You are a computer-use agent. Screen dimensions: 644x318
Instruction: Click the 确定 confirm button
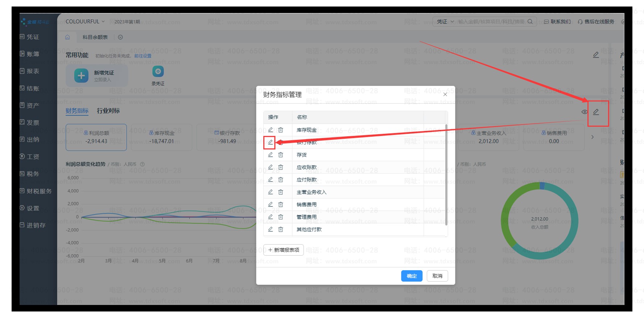412,276
